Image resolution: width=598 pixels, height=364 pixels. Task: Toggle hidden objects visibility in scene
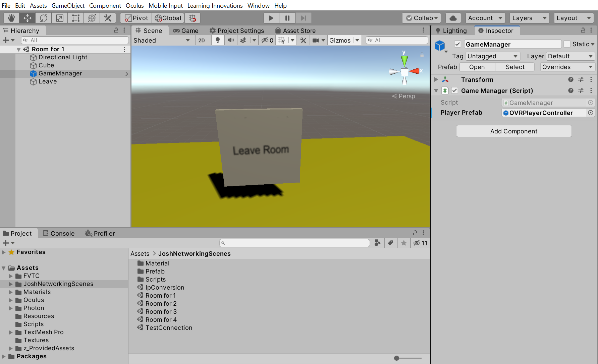point(267,40)
